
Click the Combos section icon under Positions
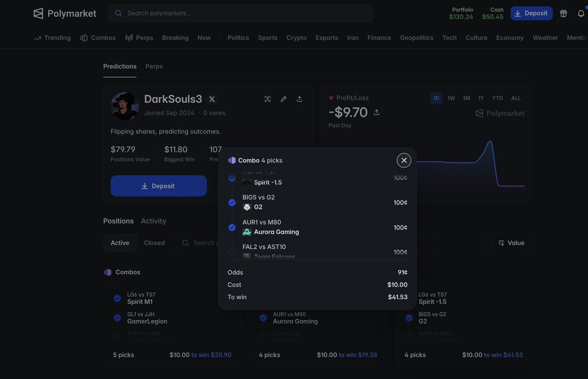108,272
